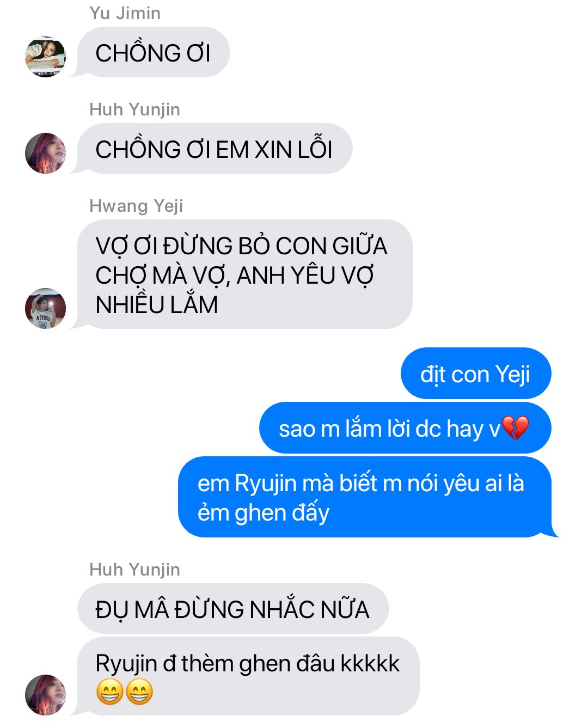
Task: Select the 'Hwang Yeji' sender name
Action: pos(136,206)
